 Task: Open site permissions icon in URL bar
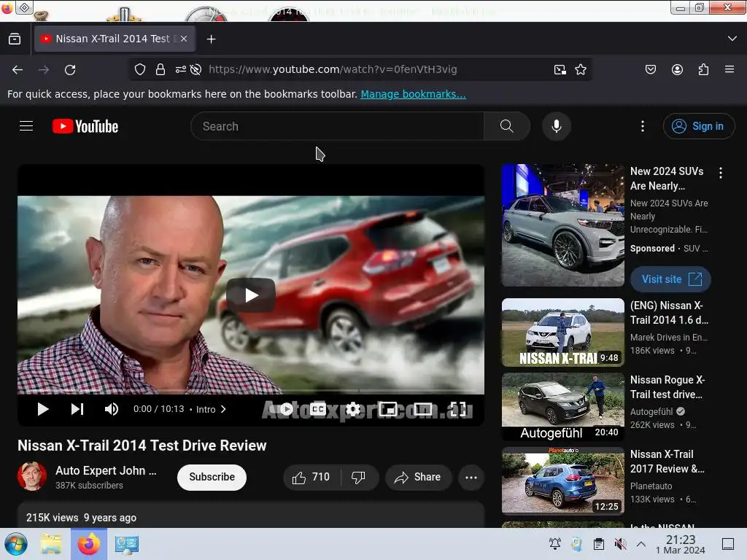coord(181,69)
